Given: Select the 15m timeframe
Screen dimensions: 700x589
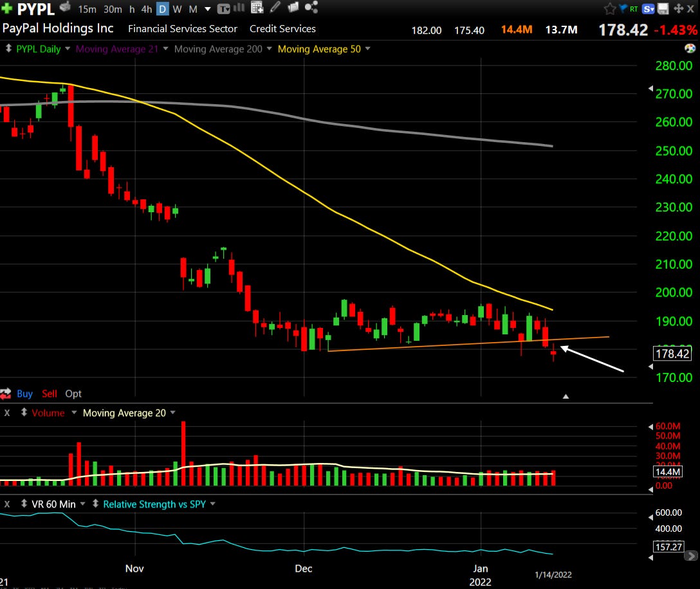Looking at the screenshot, I should click(87, 10).
